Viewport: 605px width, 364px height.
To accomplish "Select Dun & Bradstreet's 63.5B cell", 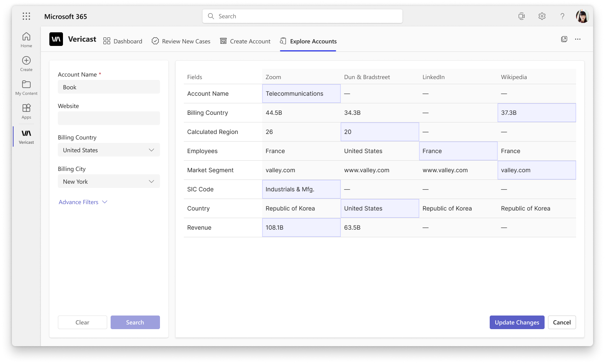I will pos(380,227).
